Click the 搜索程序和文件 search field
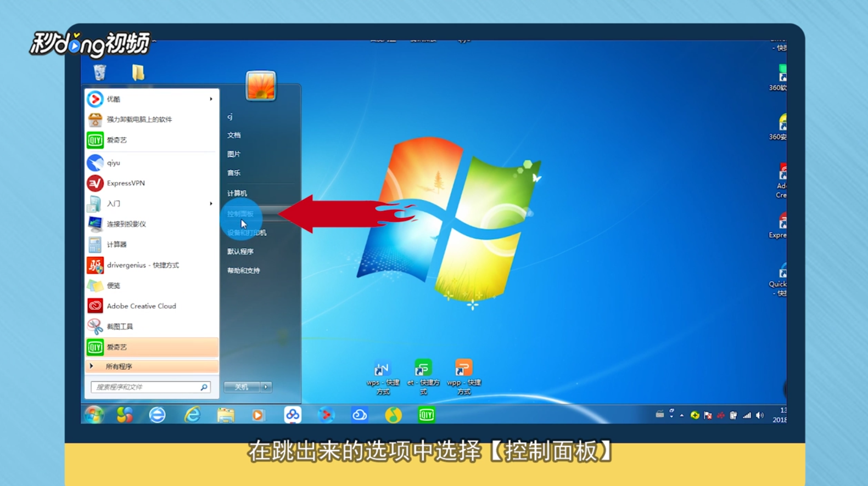Screen dimensions: 868x486 (150, 387)
